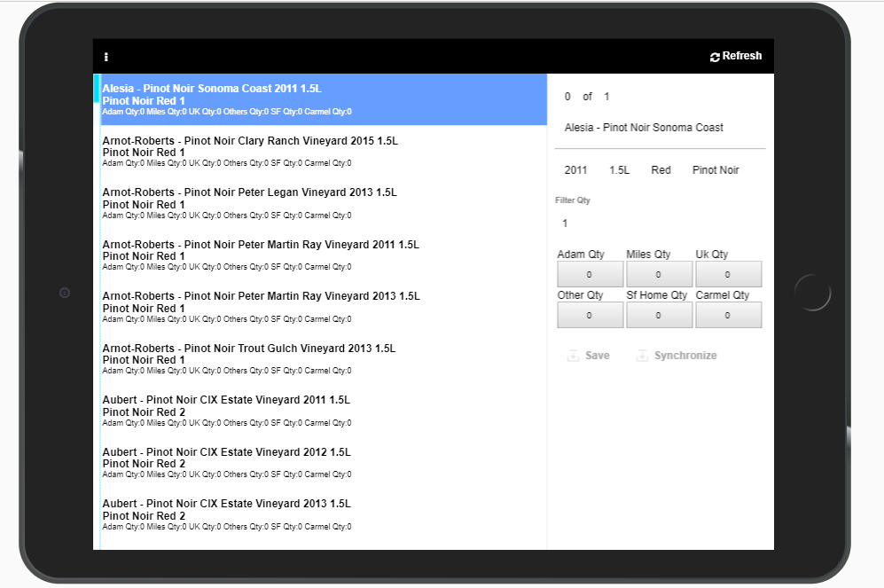Click the Save download icon

pyautogui.click(x=574, y=356)
